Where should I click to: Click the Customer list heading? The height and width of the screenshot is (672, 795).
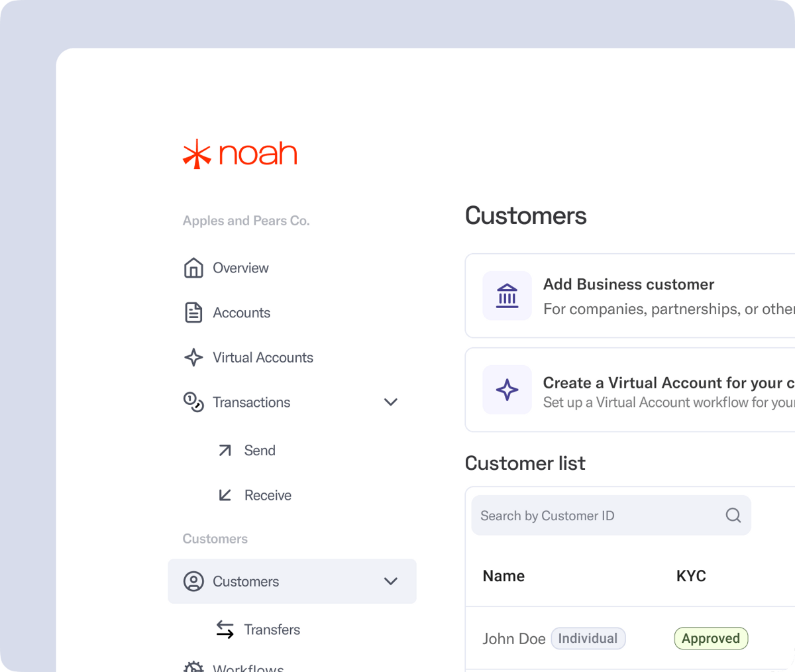click(x=525, y=463)
